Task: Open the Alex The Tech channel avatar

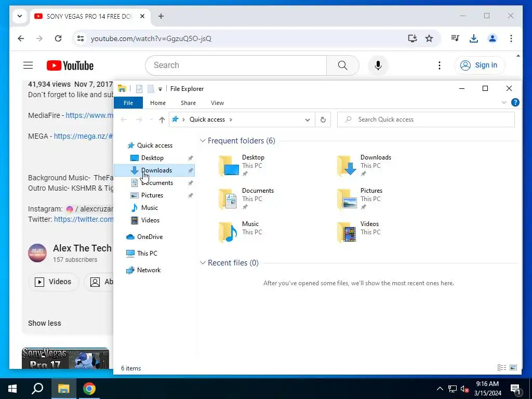Action: click(x=37, y=253)
